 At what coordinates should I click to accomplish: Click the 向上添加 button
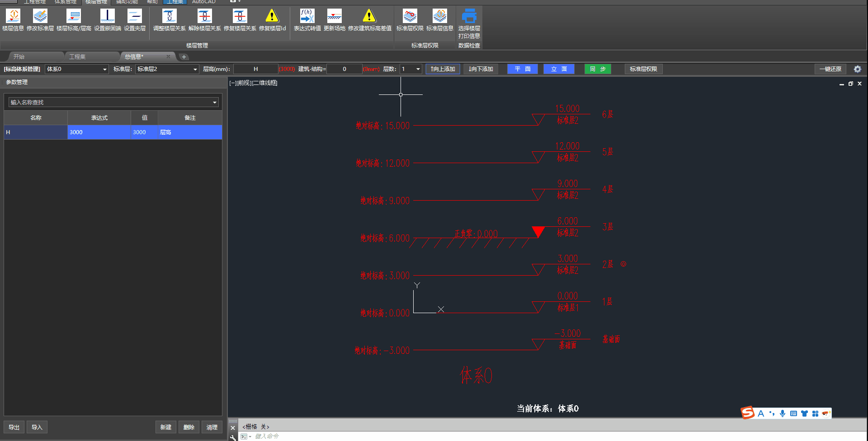443,69
